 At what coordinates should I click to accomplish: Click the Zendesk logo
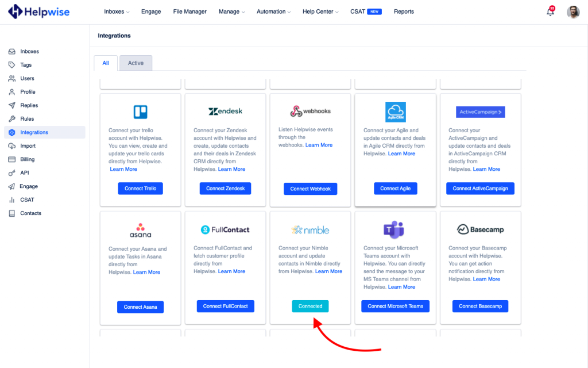pos(225,112)
